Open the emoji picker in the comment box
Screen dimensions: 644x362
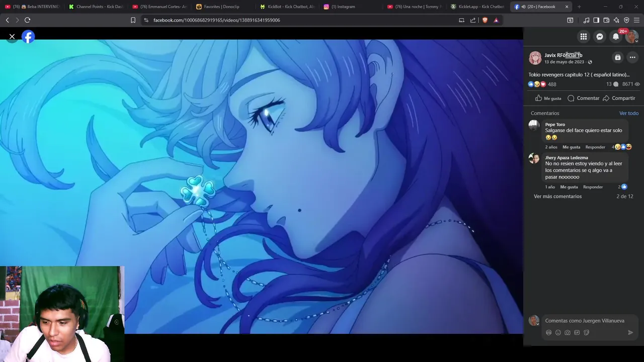[558, 332]
